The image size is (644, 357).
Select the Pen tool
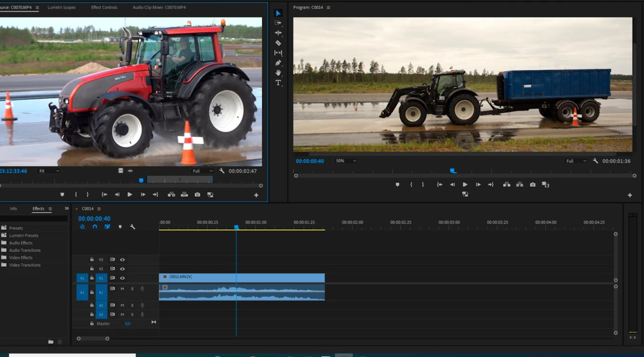(x=278, y=63)
